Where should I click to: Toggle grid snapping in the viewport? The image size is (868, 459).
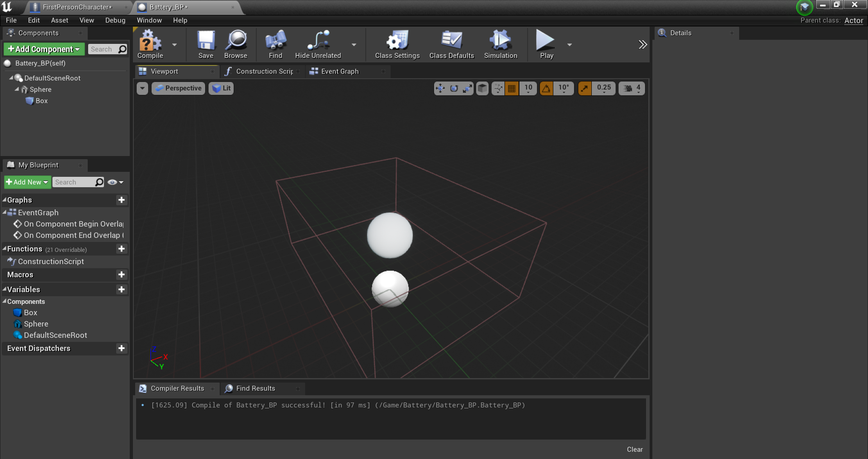click(x=512, y=89)
